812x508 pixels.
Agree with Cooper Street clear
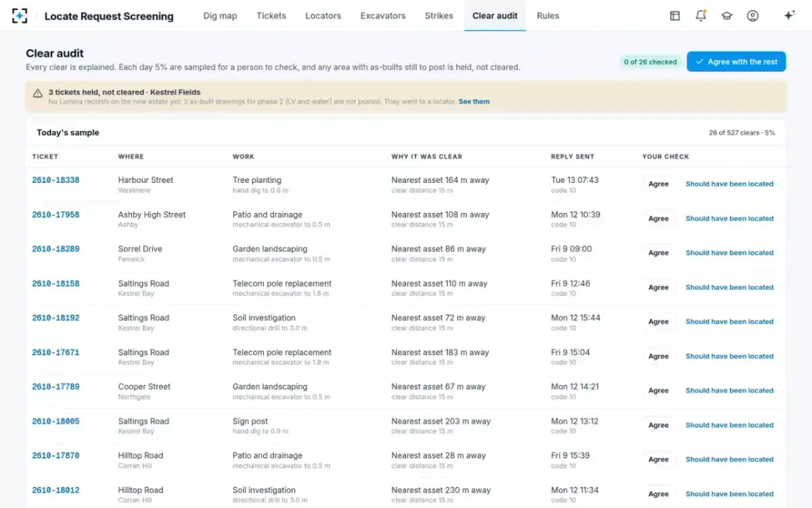pos(658,391)
